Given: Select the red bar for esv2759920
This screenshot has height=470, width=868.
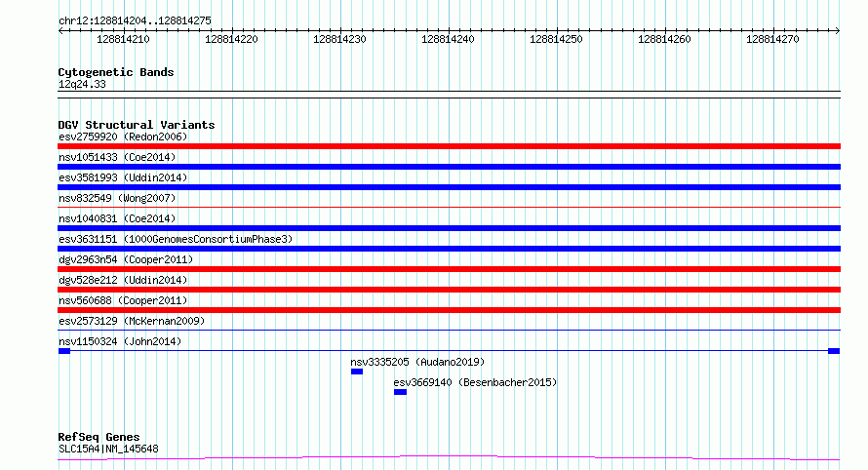Looking at the screenshot, I should tap(449, 146).
